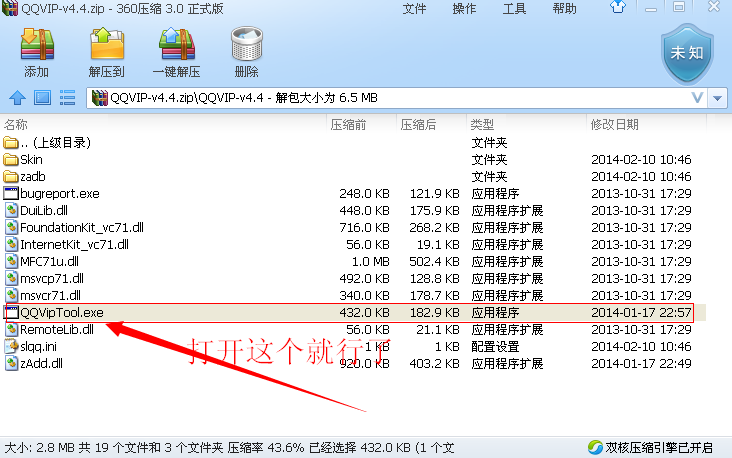
Task: Click the 解压到 (Extract to) icon
Action: (x=107, y=45)
